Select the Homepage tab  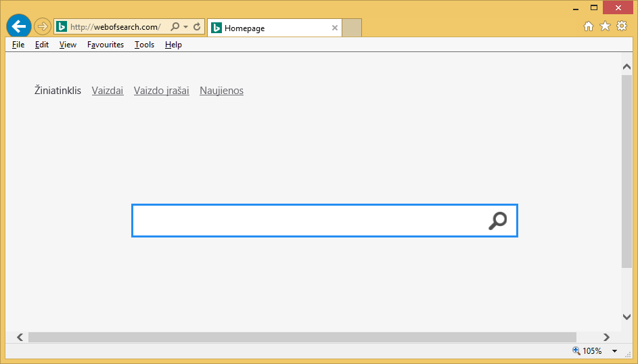[274, 28]
